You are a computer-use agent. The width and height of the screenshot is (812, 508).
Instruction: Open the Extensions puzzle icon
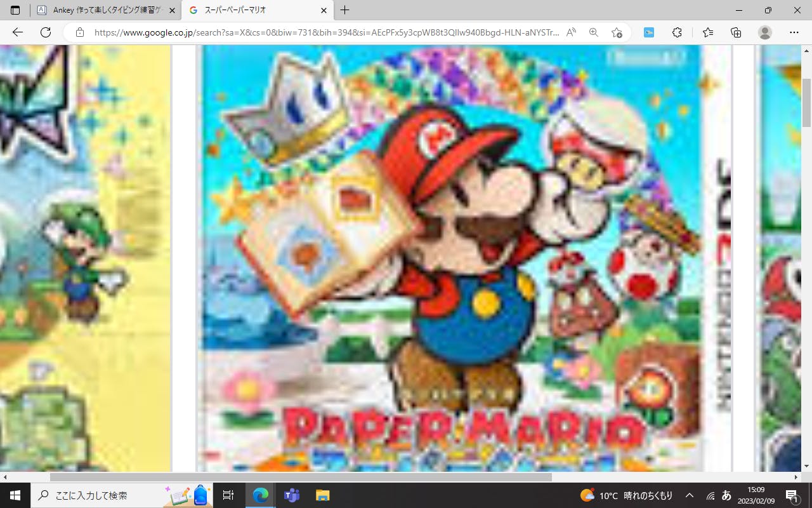tap(677, 32)
